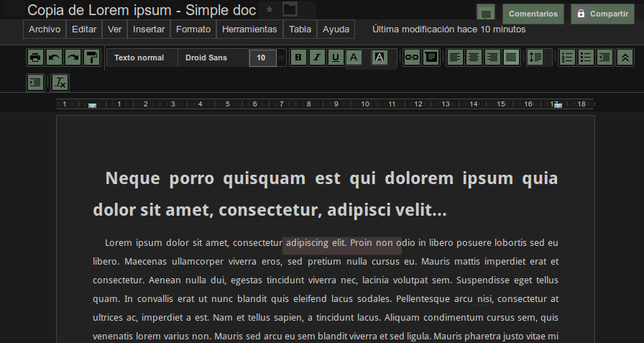Viewport: 644px width, 343px height.
Task: Click the Compartir button
Action: click(602, 14)
